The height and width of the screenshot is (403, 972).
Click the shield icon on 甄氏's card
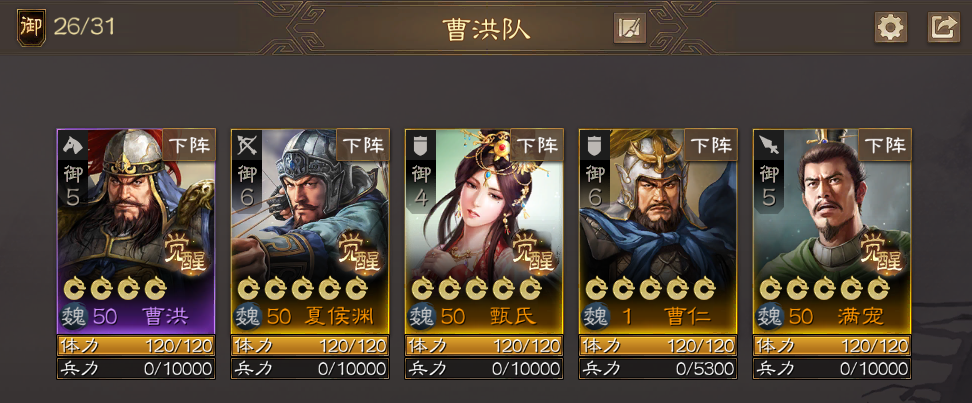[421, 145]
